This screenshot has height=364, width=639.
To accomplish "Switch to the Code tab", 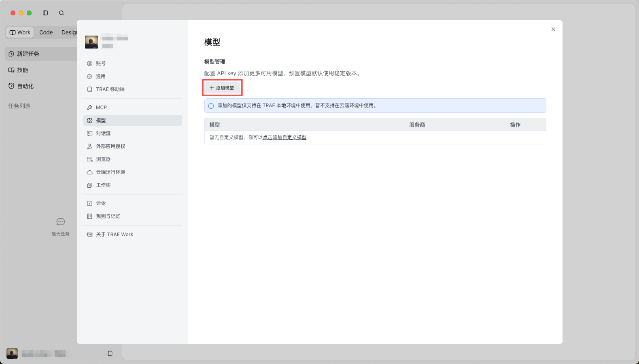I will click(x=46, y=32).
